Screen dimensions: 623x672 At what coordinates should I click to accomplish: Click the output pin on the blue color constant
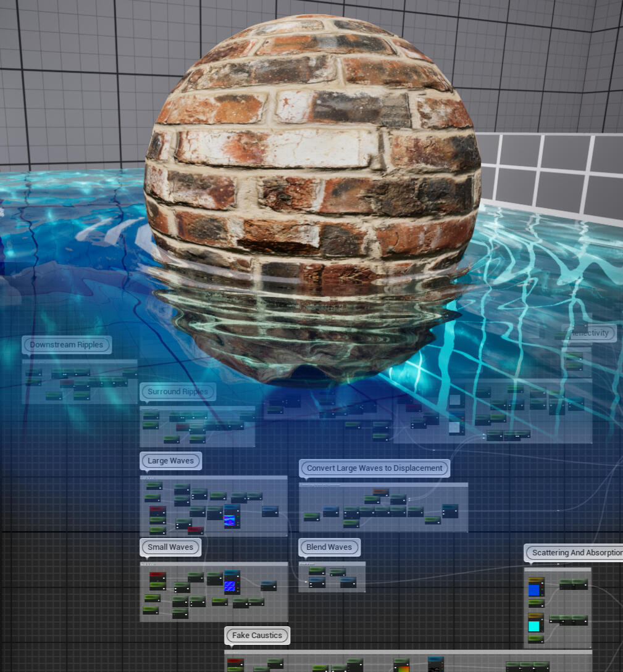point(542,583)
